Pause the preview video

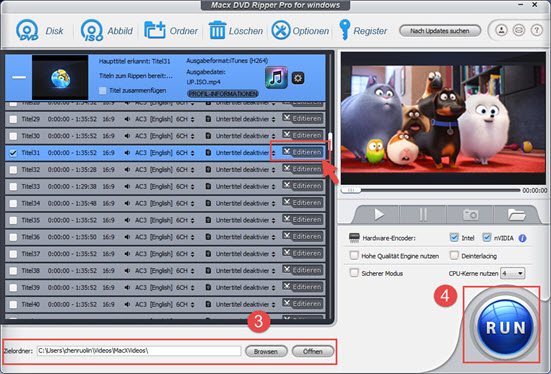tap(423, 214)
